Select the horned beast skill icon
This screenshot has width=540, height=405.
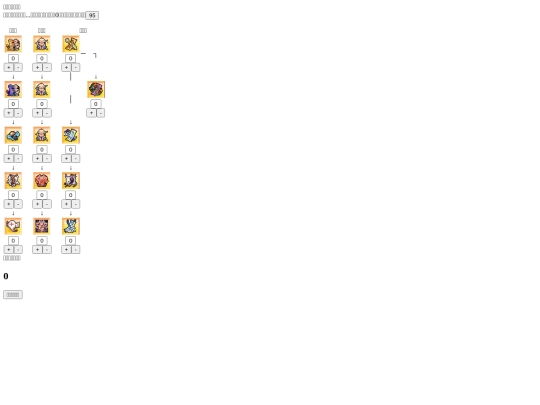[x=71, y=180]
